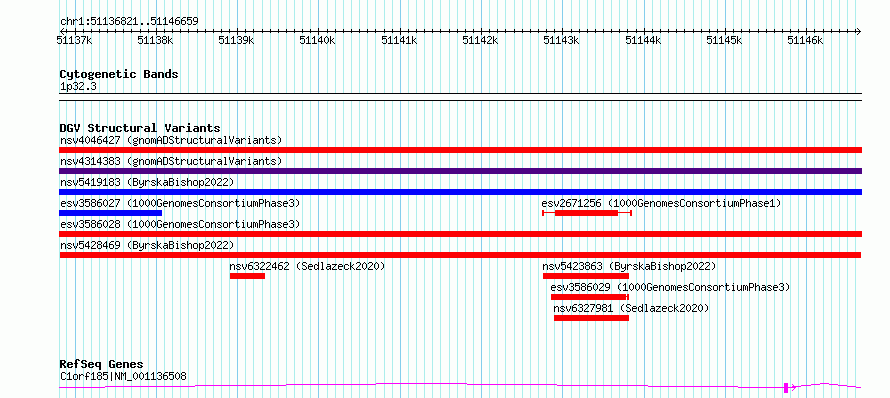Open nsv6322462 (Sedlazeck2020) label
The image size is (890, 398).
click(308, 266)
